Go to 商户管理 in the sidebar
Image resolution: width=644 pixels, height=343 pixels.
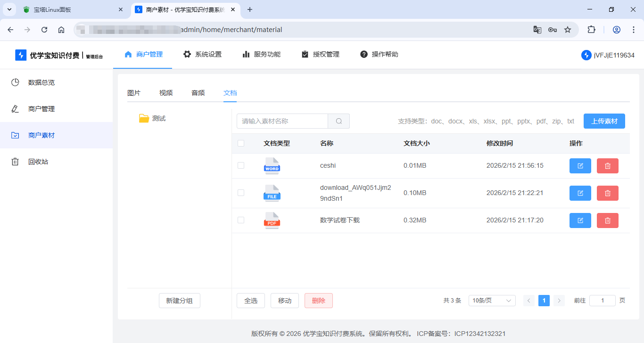click(42, 108)
